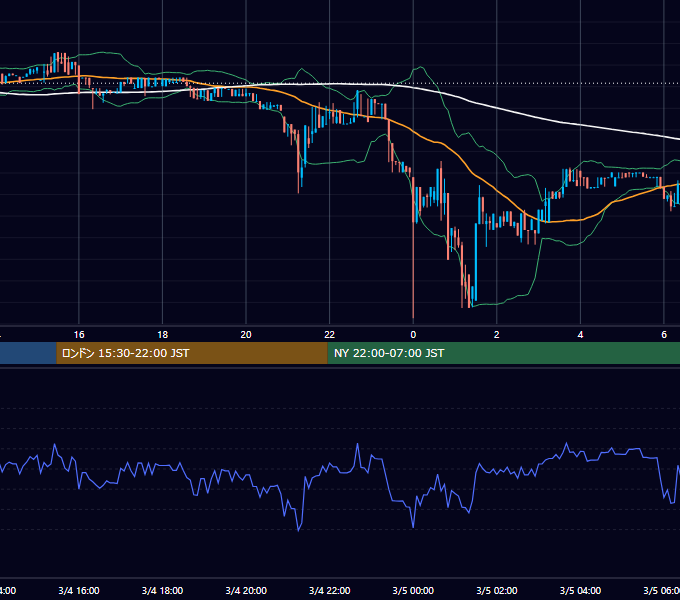Screen dimensions: 680x600
Task: Click time axis label 6 on price chart
Action: pyautogui.click(x=664, y=335)
